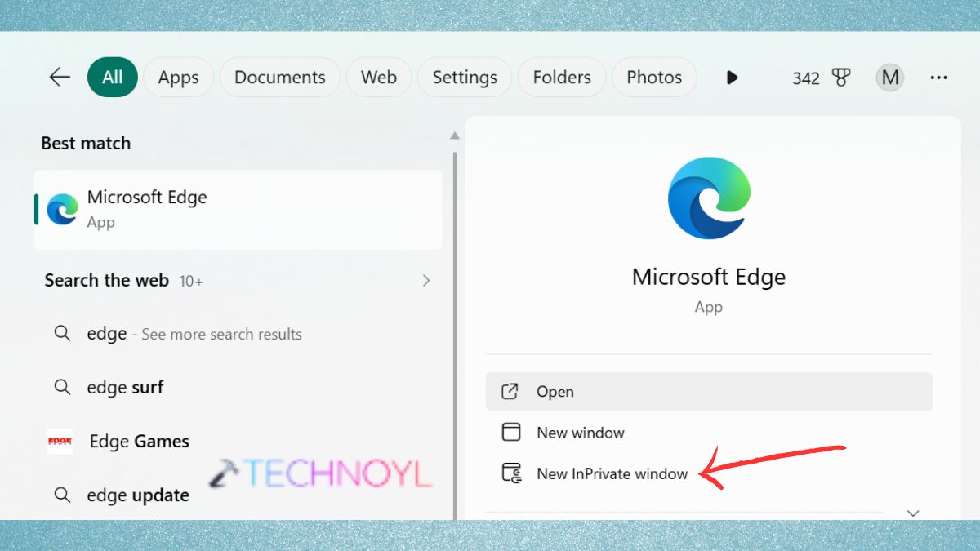The image size is (980, 551).
Task: Click the search icon beside 'edge update'
Action: pos(62,495)
